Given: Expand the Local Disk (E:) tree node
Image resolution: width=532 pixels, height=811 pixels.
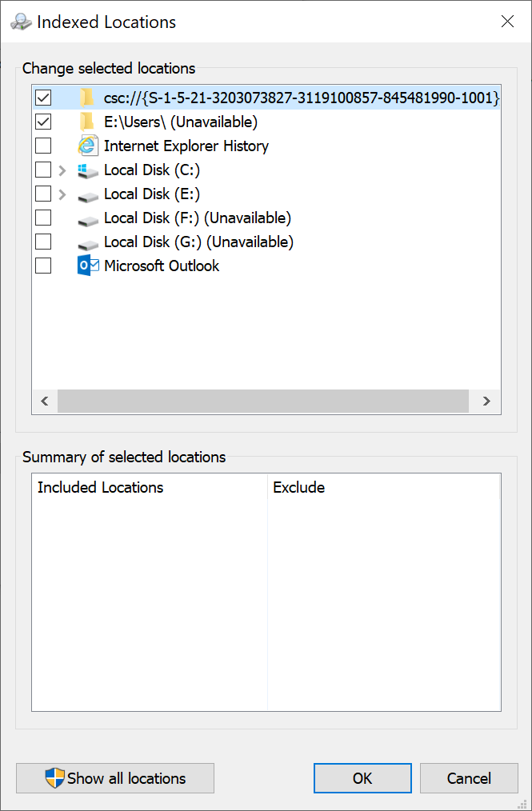Looking at the screenshot, I should pos(62,194).
